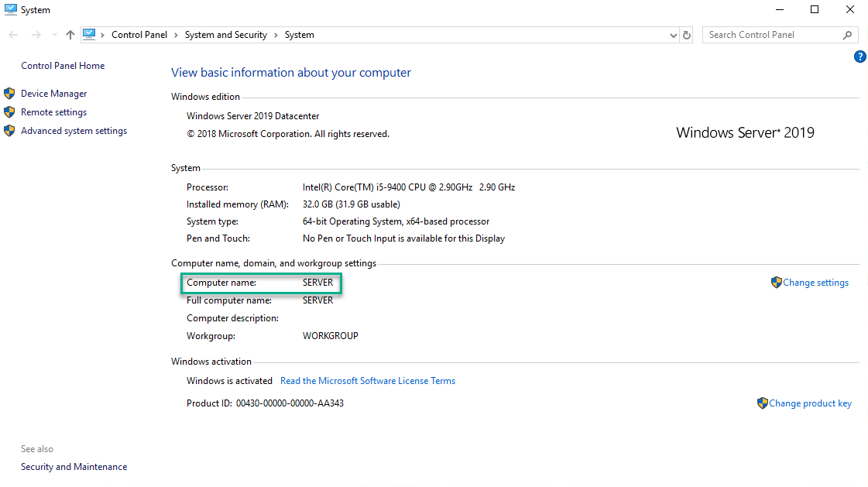This screenshot has height=487, width=868.
Task: Click the shield icon beside Remote settings
Action: (x=9, y=111)
